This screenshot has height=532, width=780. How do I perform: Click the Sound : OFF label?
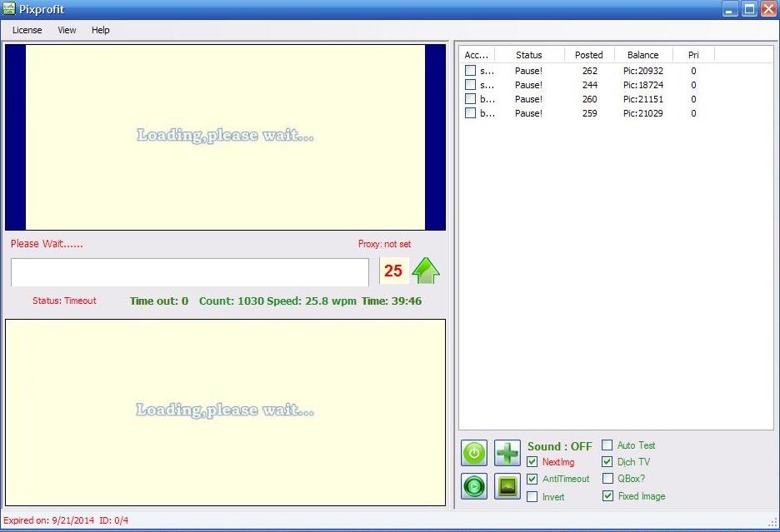coord(560,446)
